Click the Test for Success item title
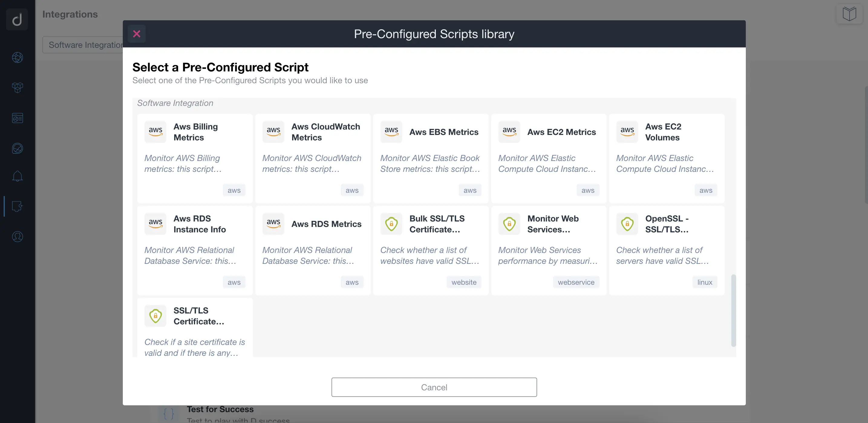 220,409
